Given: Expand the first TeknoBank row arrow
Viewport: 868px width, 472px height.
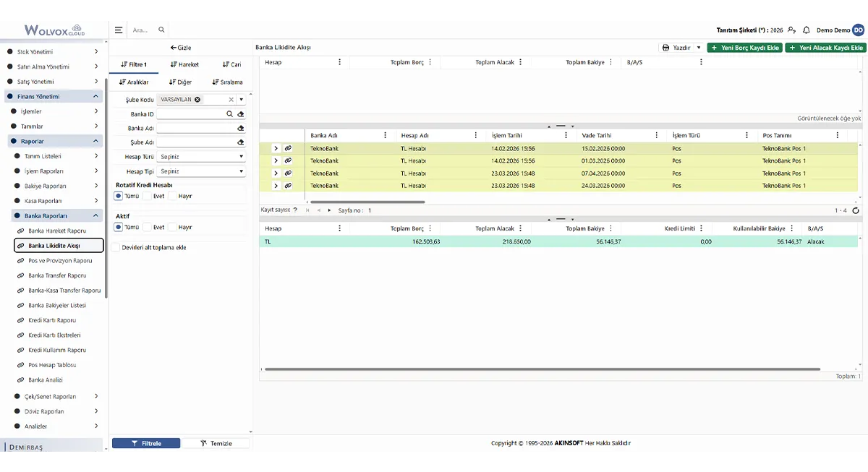Looking at the screenshot, I should [276, 148].
